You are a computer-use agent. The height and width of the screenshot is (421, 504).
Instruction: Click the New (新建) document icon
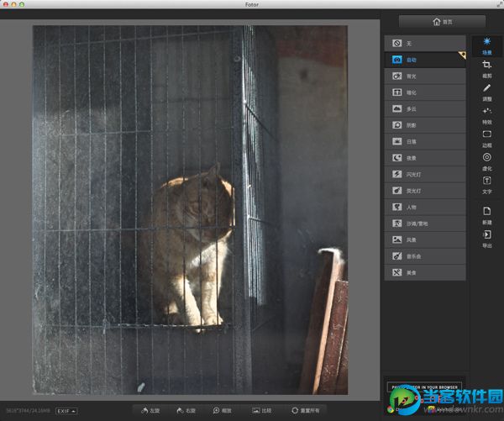tap(486, 215)
